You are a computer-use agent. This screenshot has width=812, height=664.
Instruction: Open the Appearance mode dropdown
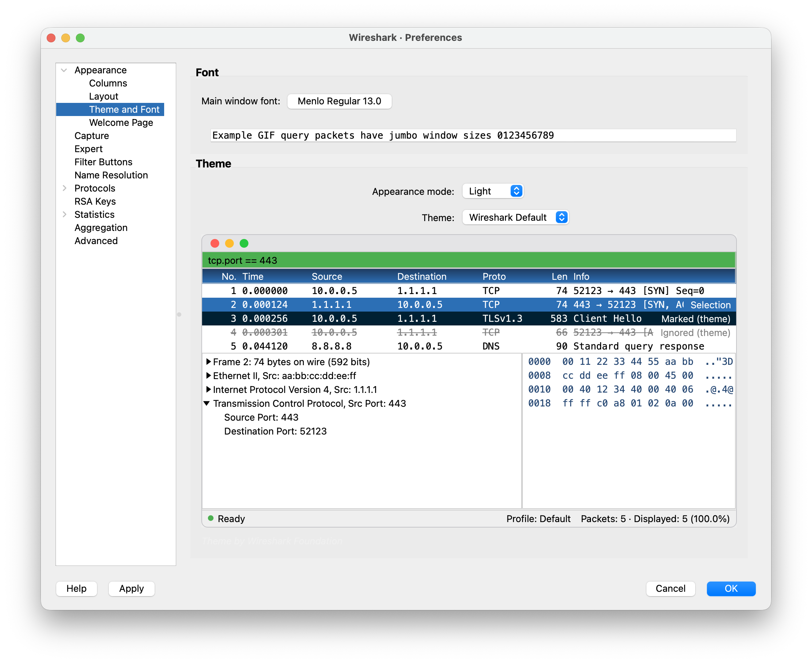coord(492,191)
